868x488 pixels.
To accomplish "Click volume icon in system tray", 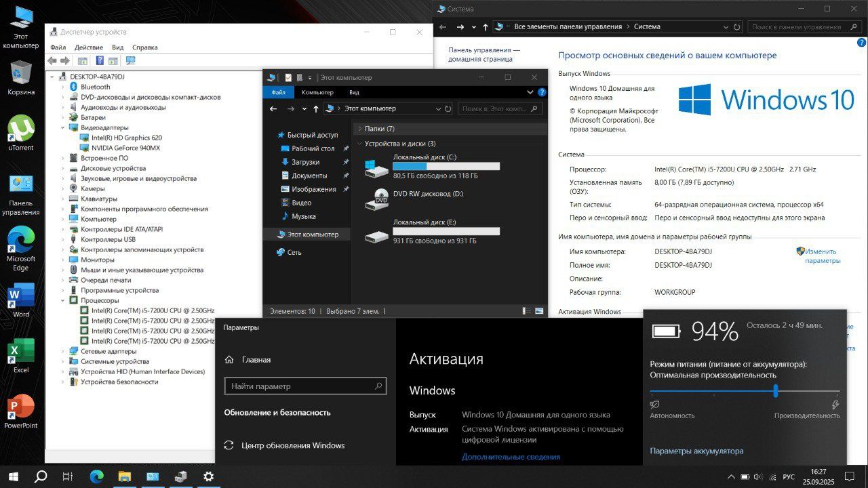I will coord(757,476).
